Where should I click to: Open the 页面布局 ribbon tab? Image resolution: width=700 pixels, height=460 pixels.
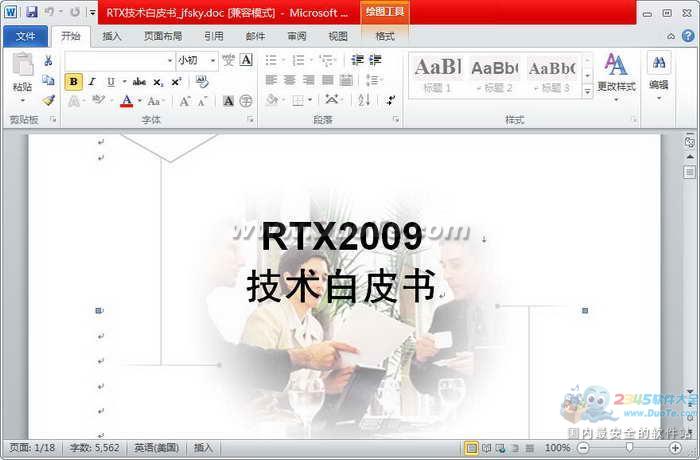162,36
